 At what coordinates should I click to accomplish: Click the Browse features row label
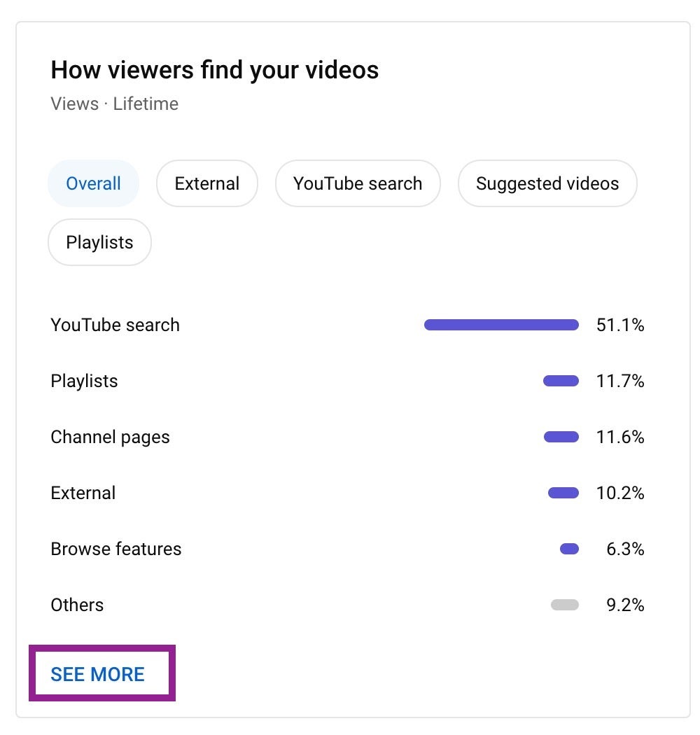pos(115,549)
